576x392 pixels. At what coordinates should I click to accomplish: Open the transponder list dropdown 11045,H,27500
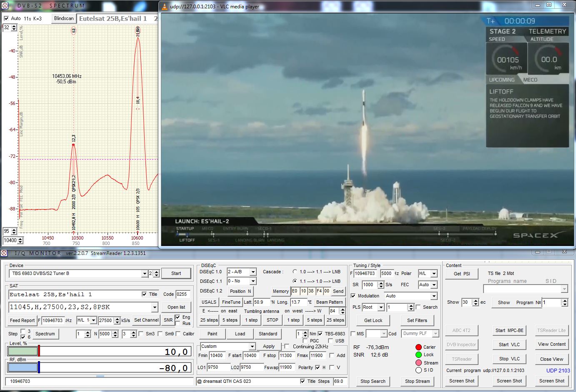coord(155,307)
